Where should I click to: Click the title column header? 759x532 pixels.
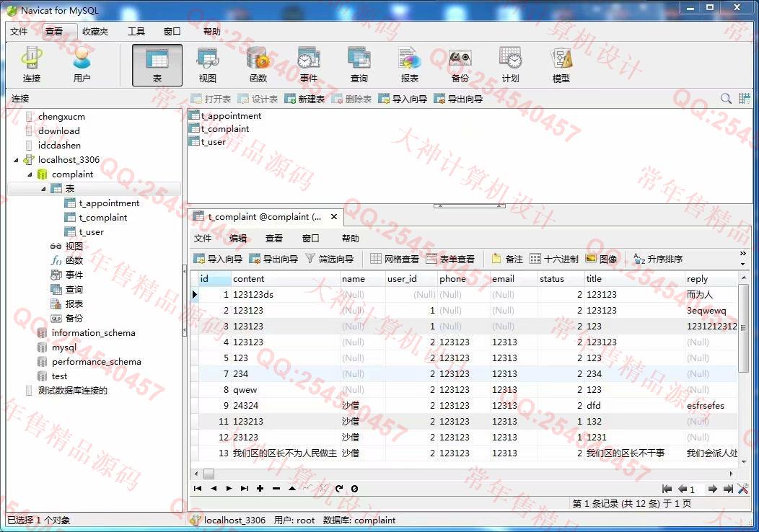pyautogui.click(x=635, y=278)
